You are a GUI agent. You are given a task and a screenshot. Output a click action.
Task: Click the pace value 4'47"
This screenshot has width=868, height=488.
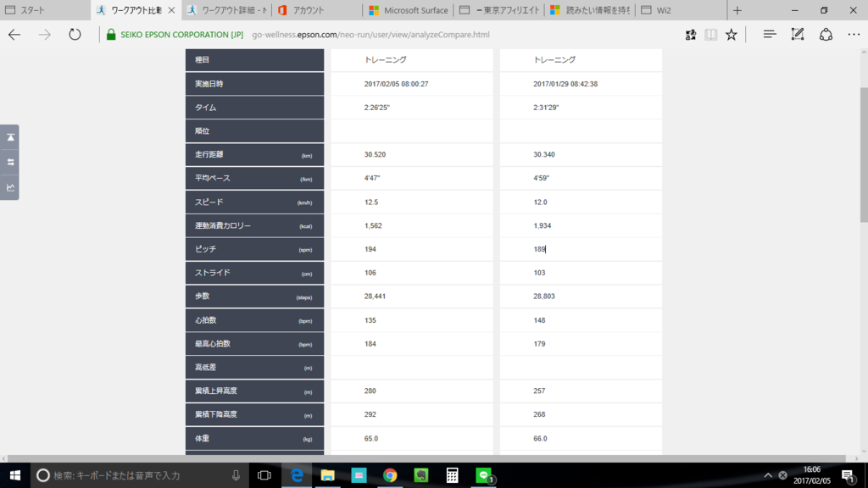(x=372, y=178)
